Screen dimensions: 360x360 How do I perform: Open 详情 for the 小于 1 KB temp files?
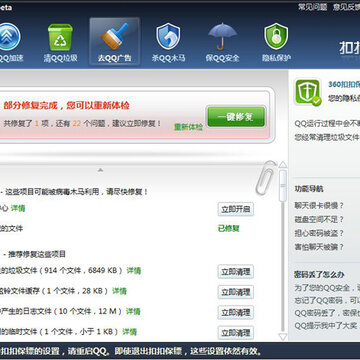click(x=130, y=332)
